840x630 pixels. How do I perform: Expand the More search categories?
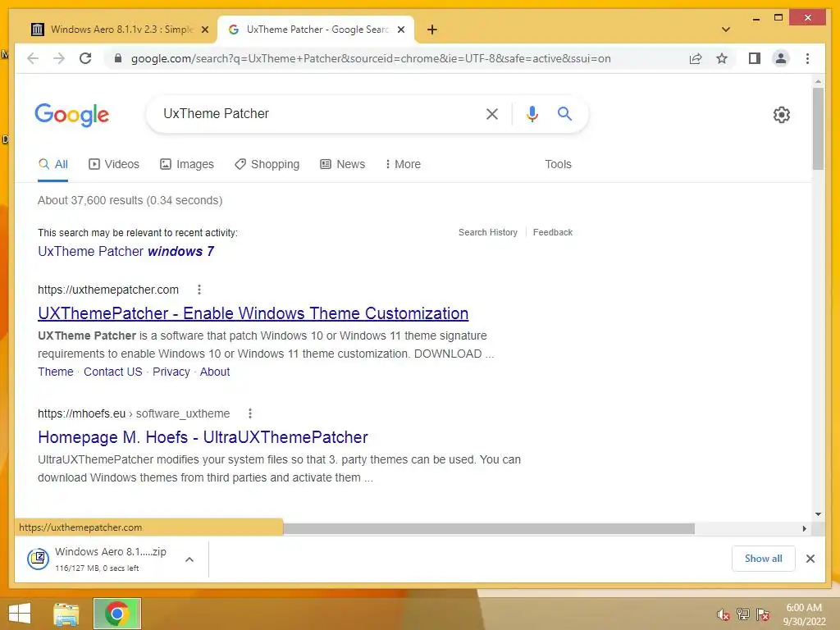(x=403, y=164)
